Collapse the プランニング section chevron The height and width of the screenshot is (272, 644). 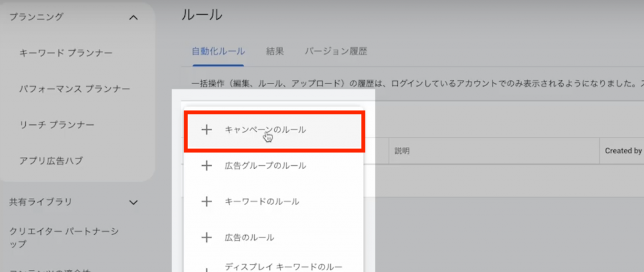point(133,17)
